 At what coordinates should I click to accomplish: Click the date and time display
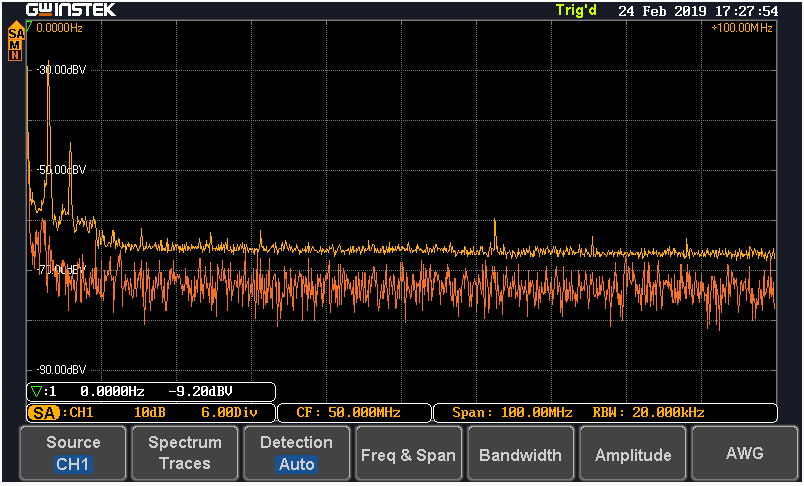pos(697,10)
